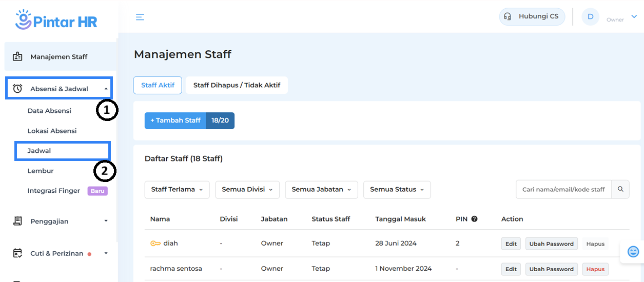Click the headset icon in Hubungi CS
Image resolution: width=644 pixels, height=282 pixels.
508,16
